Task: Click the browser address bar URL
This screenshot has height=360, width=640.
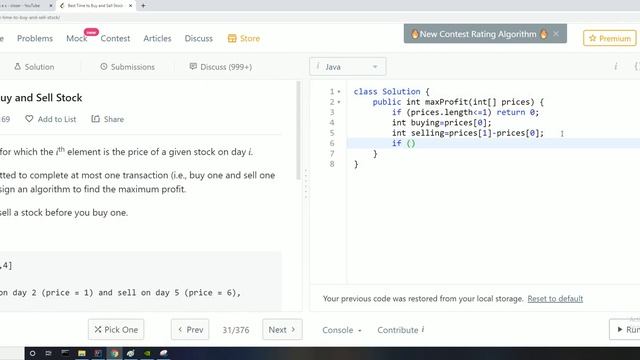Action: point(30,18)
